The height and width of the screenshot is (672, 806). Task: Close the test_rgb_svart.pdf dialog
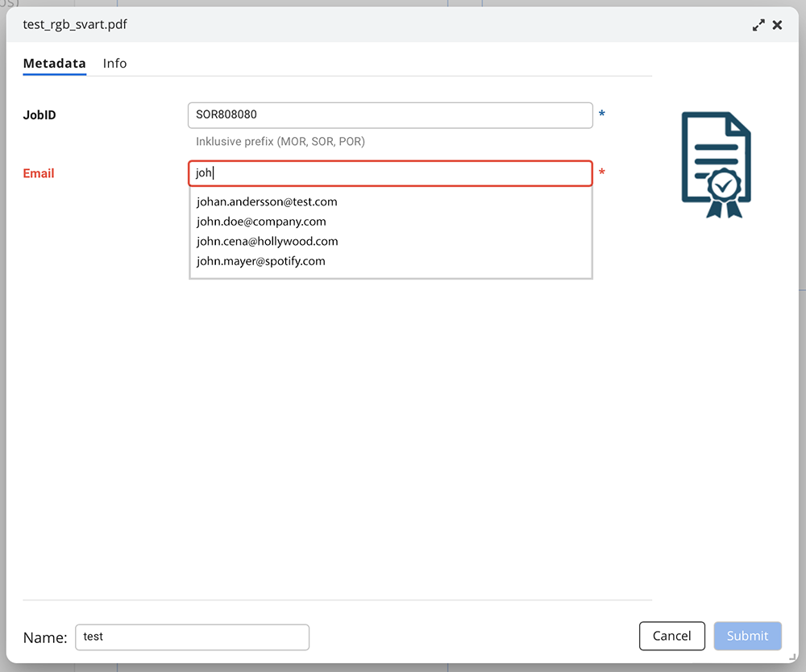pyautogui.click(x=777, y=25)
